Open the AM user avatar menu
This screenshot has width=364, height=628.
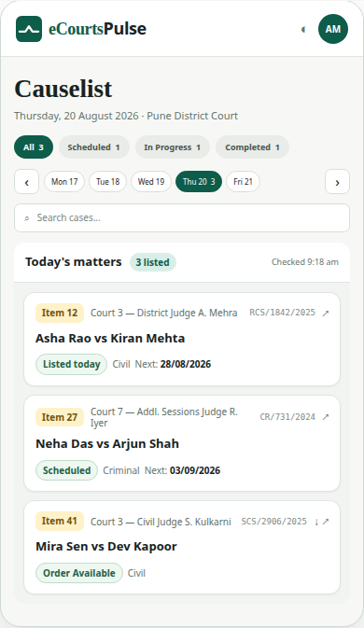(333, 29)
